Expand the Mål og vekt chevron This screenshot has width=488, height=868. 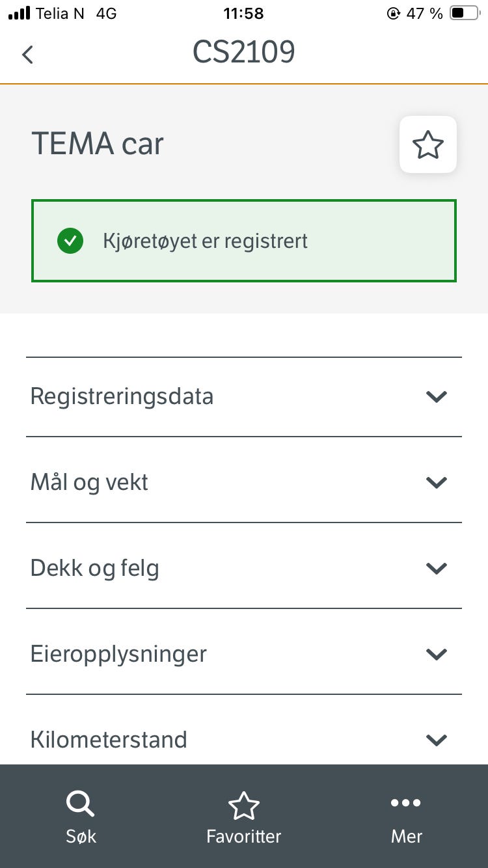pyautogui.click(x=436, y=482)
